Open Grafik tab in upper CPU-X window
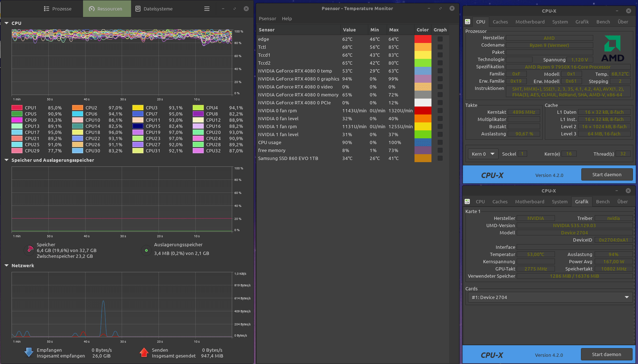This screenshot has width=638, height=364. pyautogui.click(x=582, y=22)
